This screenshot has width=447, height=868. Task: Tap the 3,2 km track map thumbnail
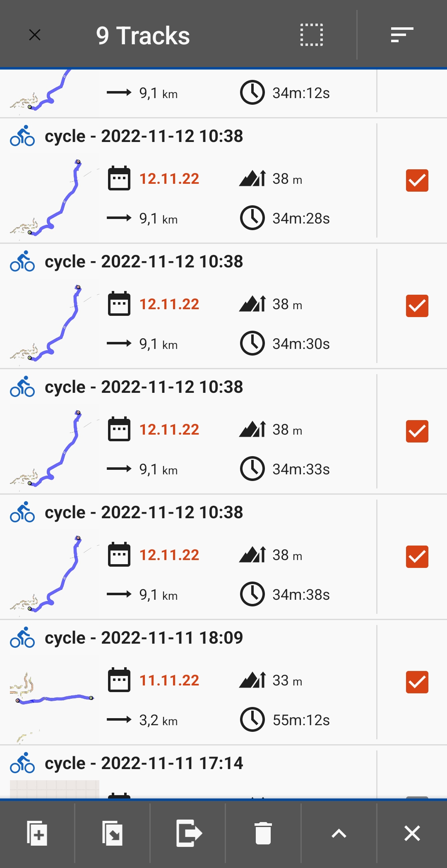coord(54,700)
